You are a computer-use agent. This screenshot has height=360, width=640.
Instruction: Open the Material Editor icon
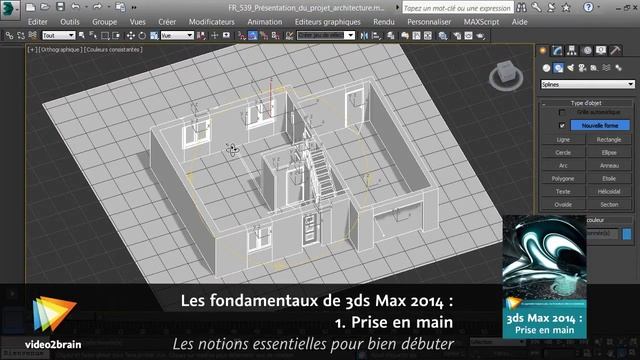click(443, 36)
